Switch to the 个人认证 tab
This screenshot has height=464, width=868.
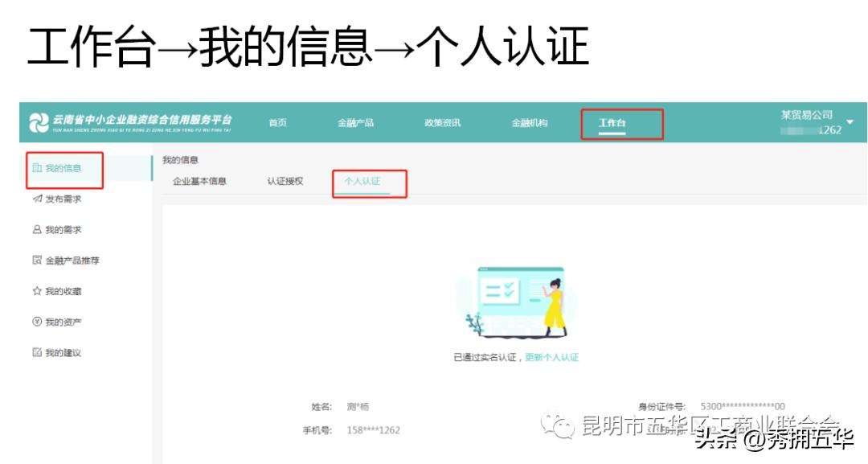tap(363, 183)
